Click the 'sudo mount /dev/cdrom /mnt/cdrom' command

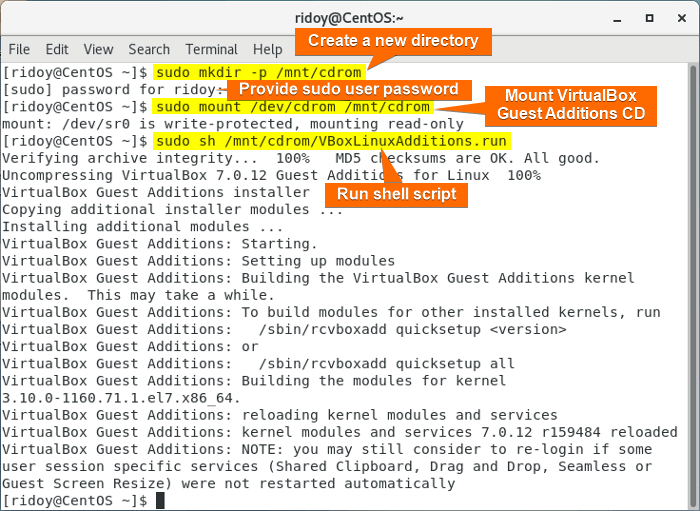293,107
